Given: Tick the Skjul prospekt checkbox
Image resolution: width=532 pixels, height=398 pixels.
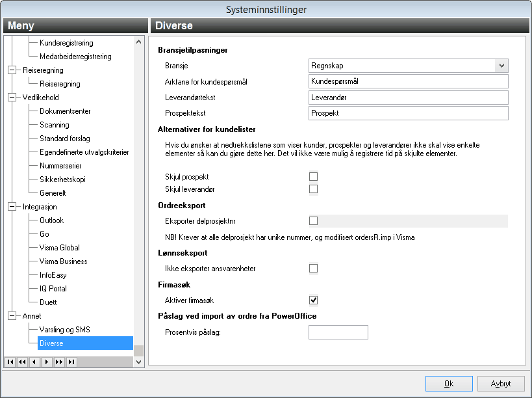Looking at the screenshot, I should pyautogui.click(x=314, y=177).
